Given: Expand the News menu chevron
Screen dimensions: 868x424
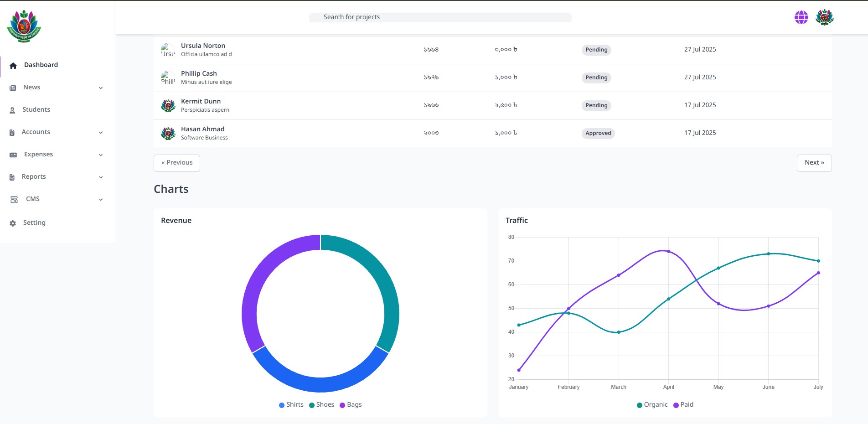Looking at the screenshot, I should [101, 88].
